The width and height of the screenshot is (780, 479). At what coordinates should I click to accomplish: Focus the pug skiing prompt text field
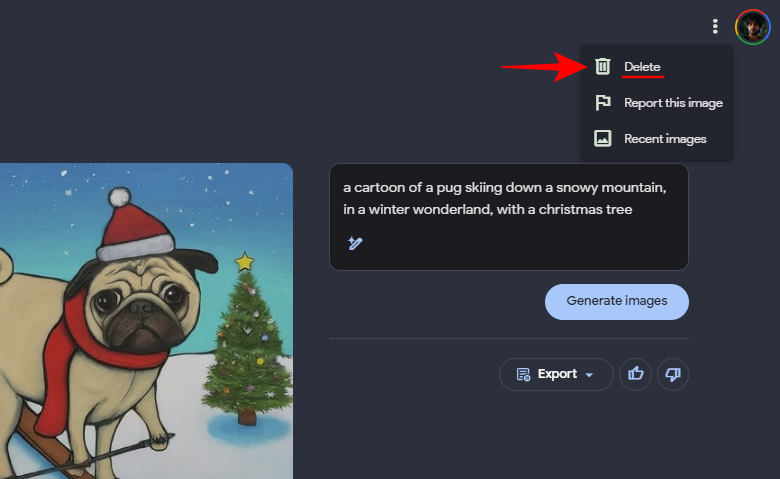pos(508,217)
